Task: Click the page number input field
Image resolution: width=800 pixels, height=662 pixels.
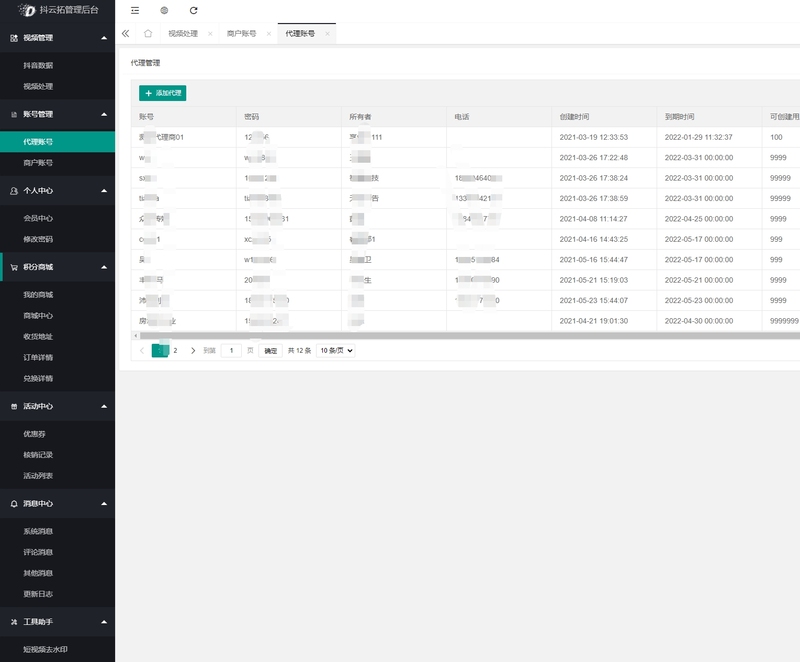Action: [231, 351]
